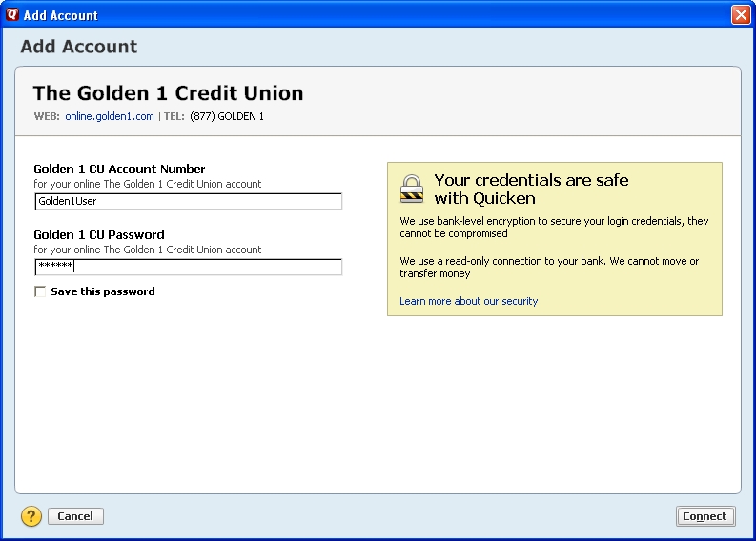Image resolution: width=756 pixels, height=541 pixels.
Task: Click the large 'Add Account' page heading
Action: 78,47
